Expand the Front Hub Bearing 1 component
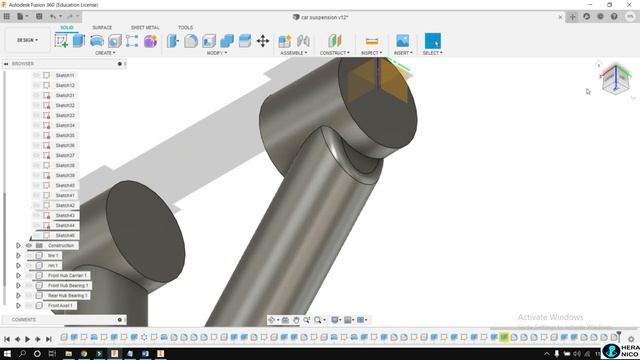This screenshot has width=640, height=360. point(18,286)
